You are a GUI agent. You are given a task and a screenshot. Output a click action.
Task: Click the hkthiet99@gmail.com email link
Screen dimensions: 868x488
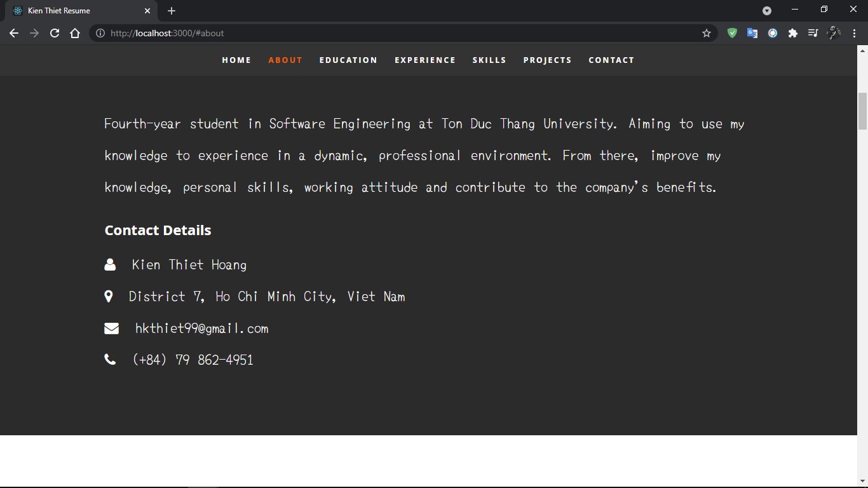click(x=201, y=329)
